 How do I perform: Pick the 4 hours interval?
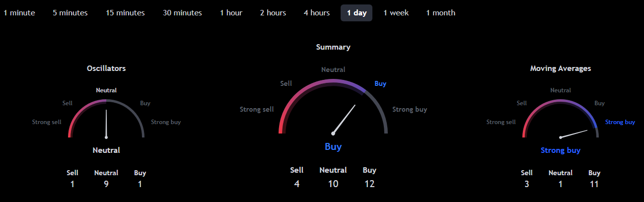click(317, 13)
